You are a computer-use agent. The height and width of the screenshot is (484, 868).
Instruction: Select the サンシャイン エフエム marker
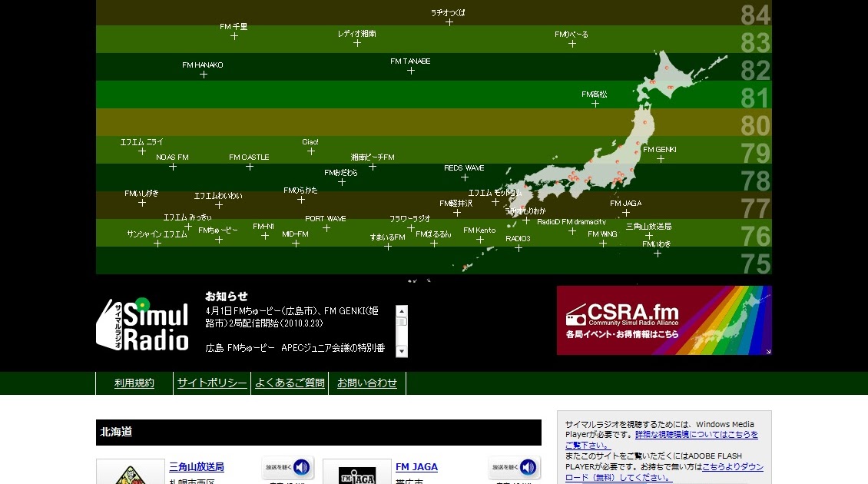[x=157, y=244]
